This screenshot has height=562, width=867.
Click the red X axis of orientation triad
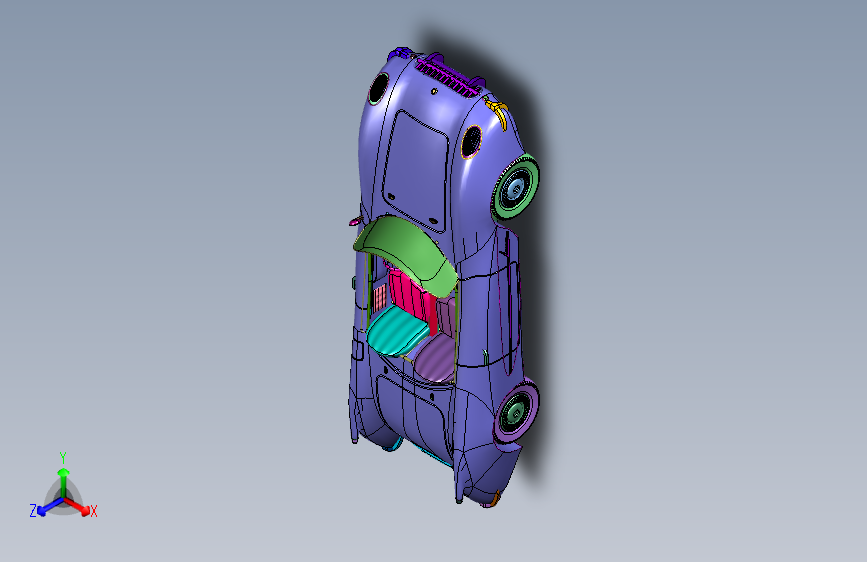pos(77,506)
